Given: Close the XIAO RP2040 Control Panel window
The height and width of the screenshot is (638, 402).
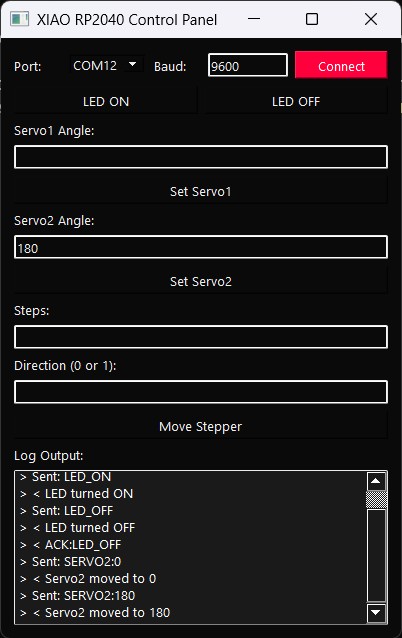Looking at the screenshot, I should click(371, 19).
